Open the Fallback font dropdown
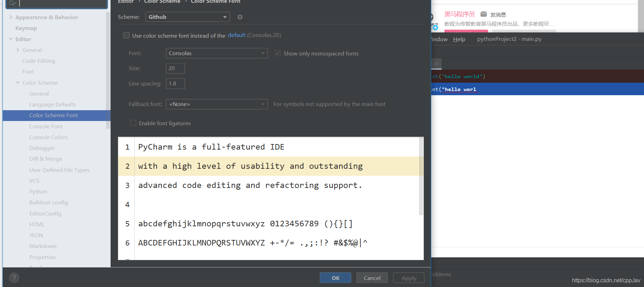Viewport: 644px width, 287px height. [217, 104]
